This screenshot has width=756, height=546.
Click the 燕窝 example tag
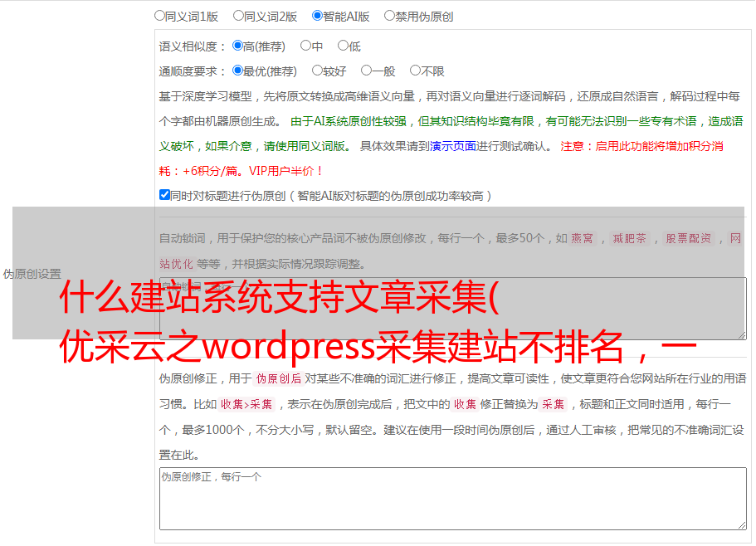click(582, 238)
